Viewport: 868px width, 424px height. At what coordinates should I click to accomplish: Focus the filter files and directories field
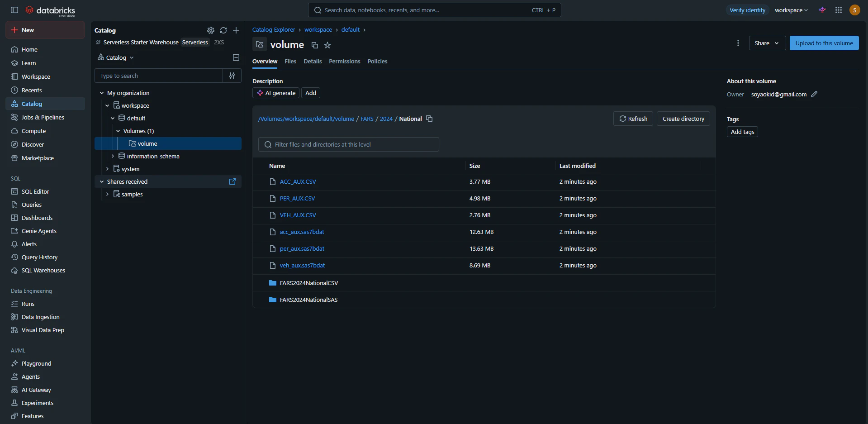coord(349,144)
